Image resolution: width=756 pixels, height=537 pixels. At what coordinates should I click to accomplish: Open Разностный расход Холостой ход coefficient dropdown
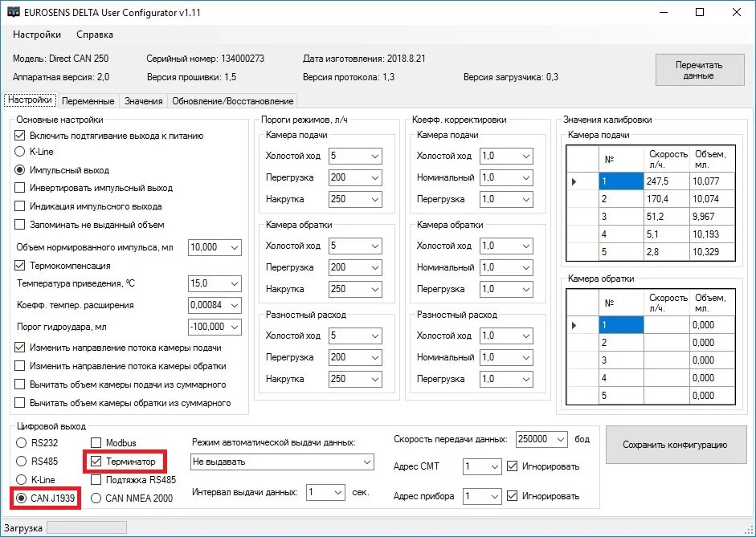tap(526, 336)
